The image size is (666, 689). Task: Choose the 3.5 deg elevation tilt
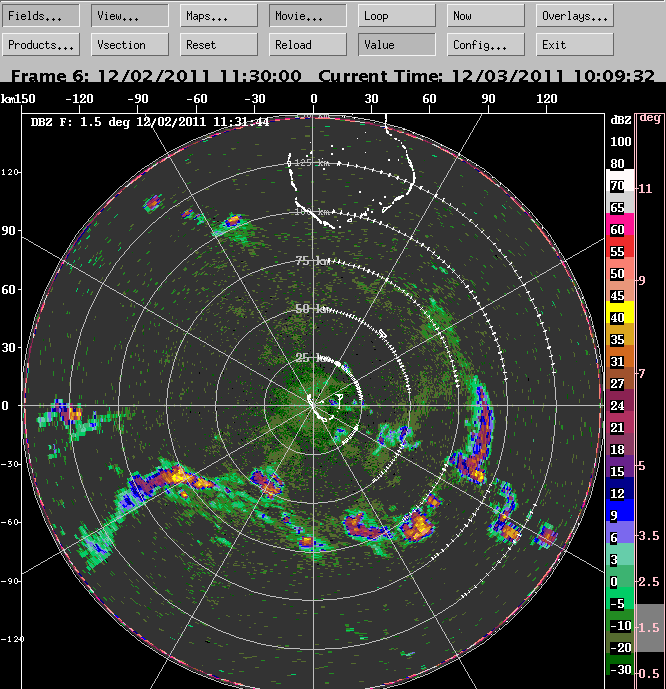coord(649,536)
